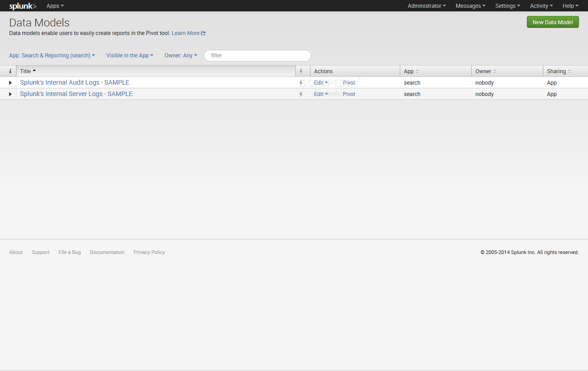Click the lightning bolt for Audit Logs row
Screen dimensions: 588x371
tap(301, 83)
